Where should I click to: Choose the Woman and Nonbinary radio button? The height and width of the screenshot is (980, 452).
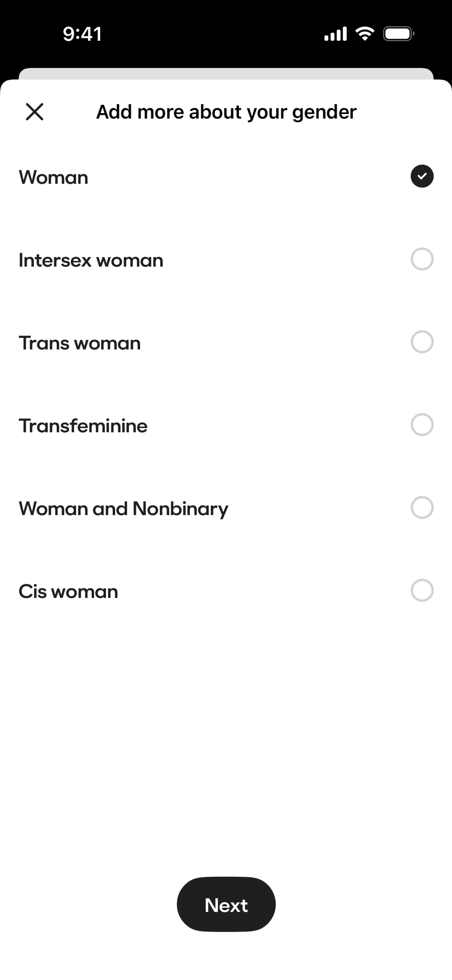422,507
